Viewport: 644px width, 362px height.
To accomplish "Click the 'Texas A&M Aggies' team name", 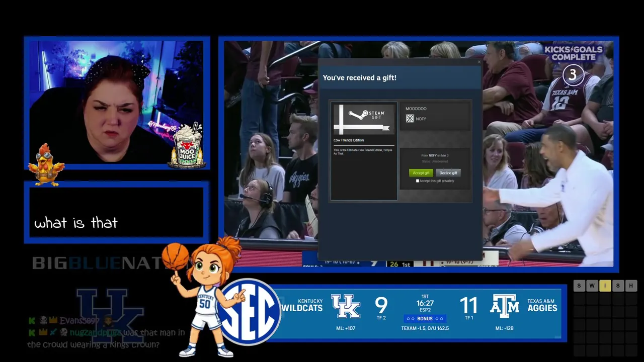I will (542, 305).
